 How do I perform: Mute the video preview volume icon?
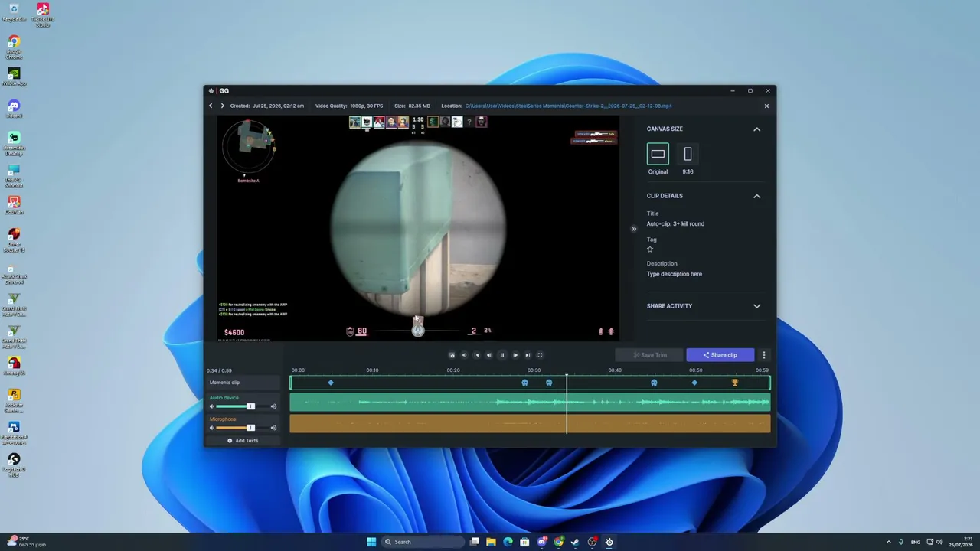click(x=464, y=355)
